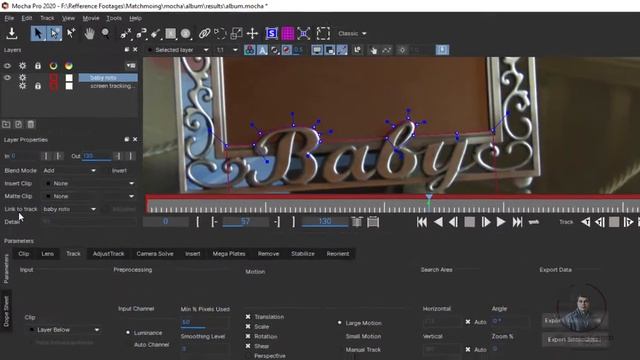The height and width of the screenshot is (360, 640).
Task: Toggle the Show Planar Grid magenta icon
Action: [288, 33]
